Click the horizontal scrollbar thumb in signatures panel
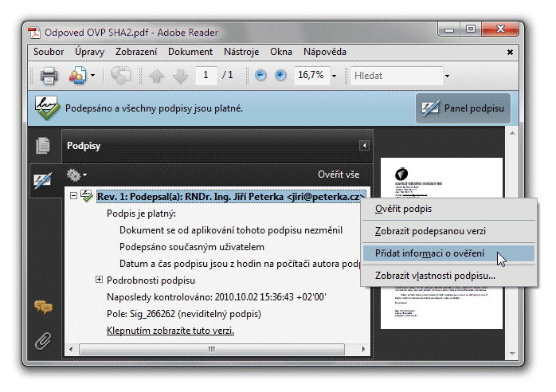Image resolution: width=556 pixels, height=392 pixels. click(212, 349)
